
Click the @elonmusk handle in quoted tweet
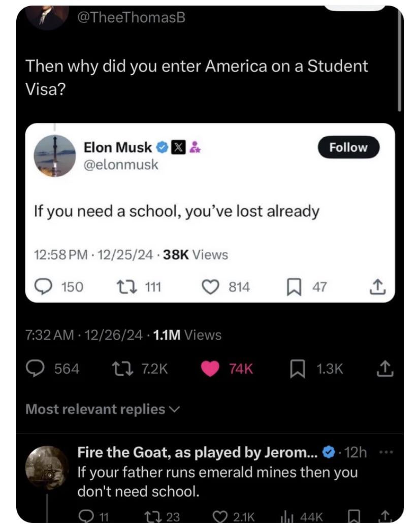(x=121, y=165)
